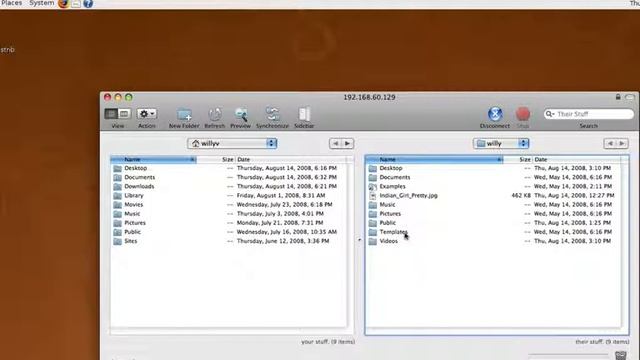Select local Library folder
This screenshot has height=360, width=640.
tap(134, 196)
